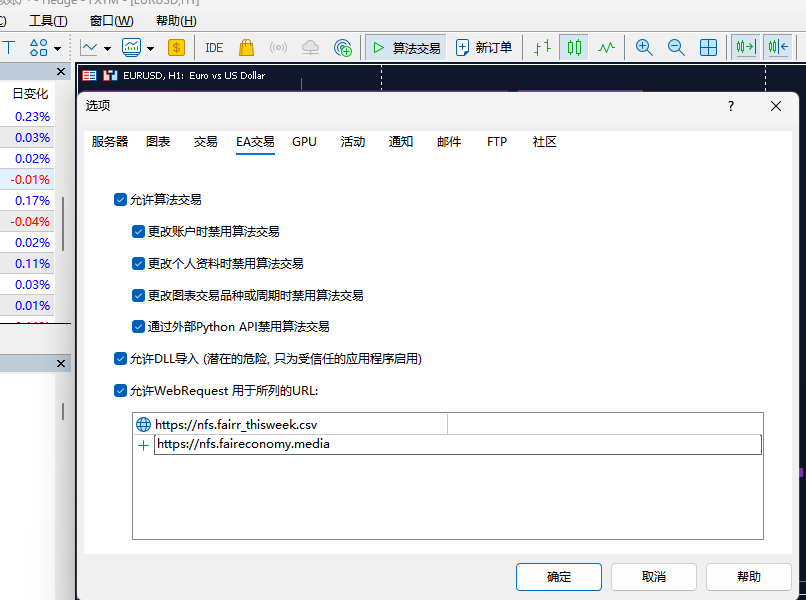This screenshot has height=600, width=806.
Task: Click the 新订单 toolbar button
Action: click(484, 47)
